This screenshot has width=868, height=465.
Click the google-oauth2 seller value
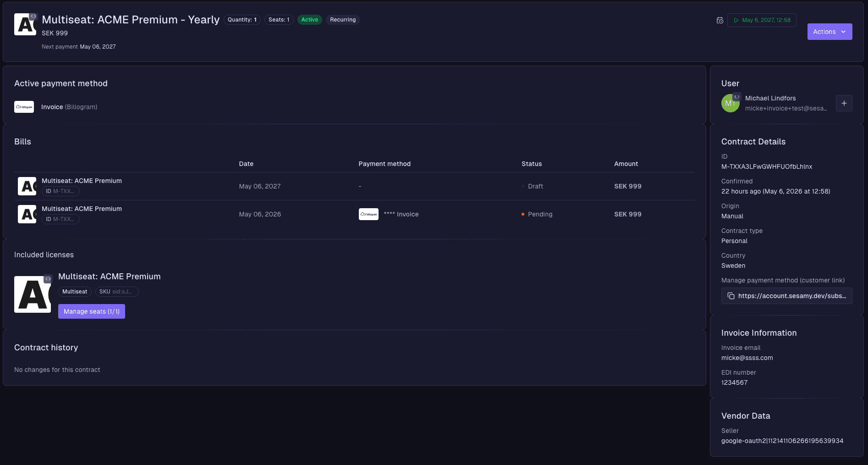point(782,441)
